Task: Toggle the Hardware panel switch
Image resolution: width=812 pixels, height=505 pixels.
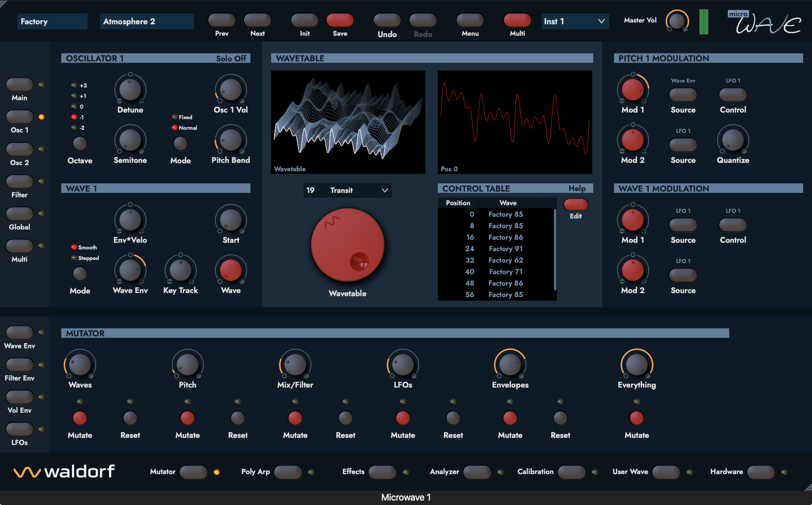Action: point(761,472)
